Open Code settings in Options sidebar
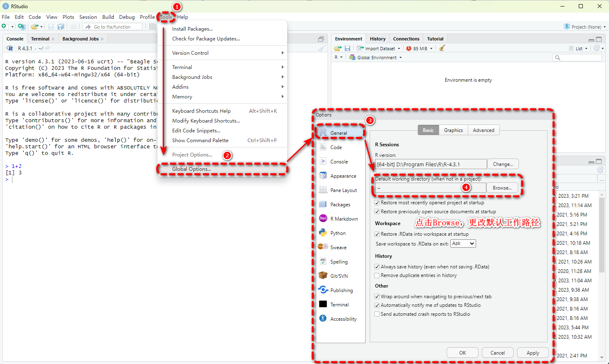 coord(340,147)
